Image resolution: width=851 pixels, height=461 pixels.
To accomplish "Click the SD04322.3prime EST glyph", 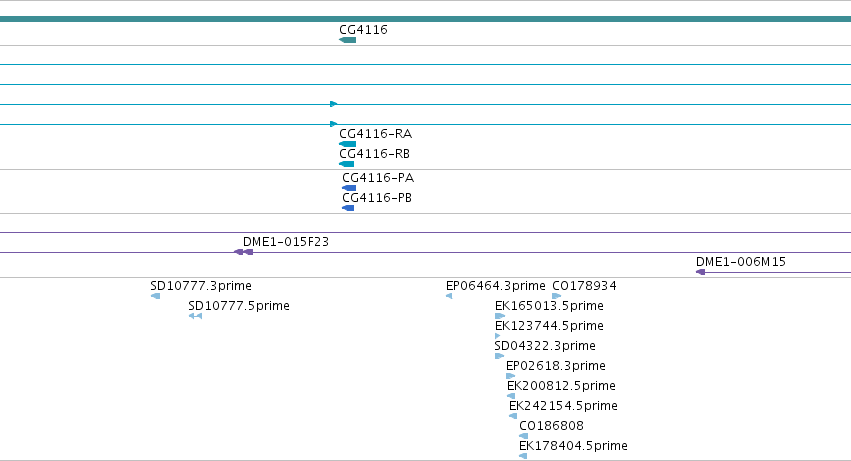I will tap(499, 356).
